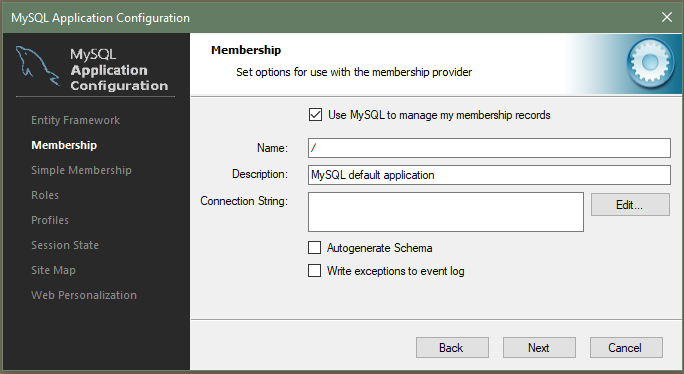
Task: Uncheck Use MySQL to manage membership records
Action: (315, 115)
